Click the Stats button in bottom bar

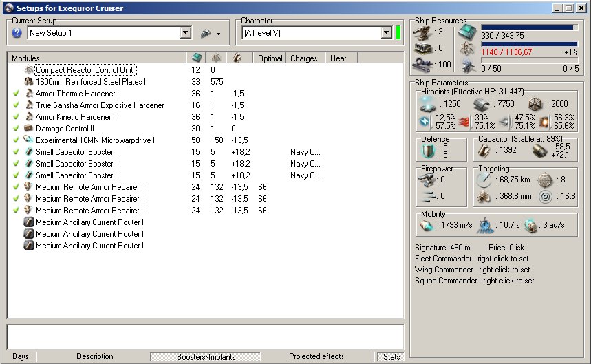pyautogui.click(x=391, y=356)
